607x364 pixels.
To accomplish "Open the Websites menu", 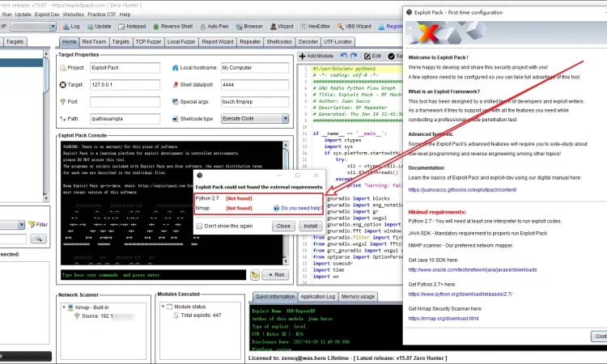I will pos(73,15).
